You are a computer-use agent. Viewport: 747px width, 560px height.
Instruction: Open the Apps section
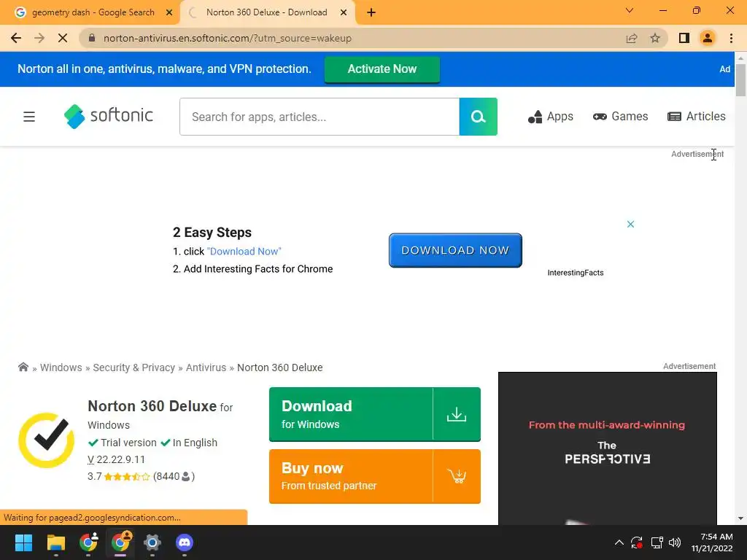click(550, 116)
